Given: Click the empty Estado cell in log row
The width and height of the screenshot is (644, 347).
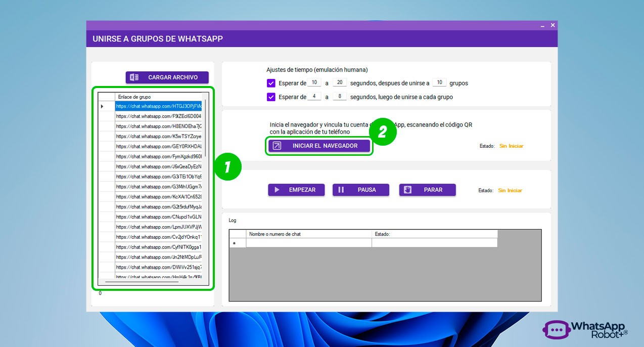Looking at the screenshot, I should [x=435, y=243].
